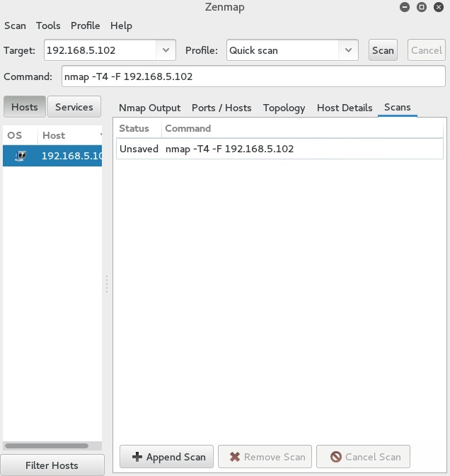Click the Append Scan button label
Image resolution: width=450 pixels, height=476 pixels.
(176, 457)
